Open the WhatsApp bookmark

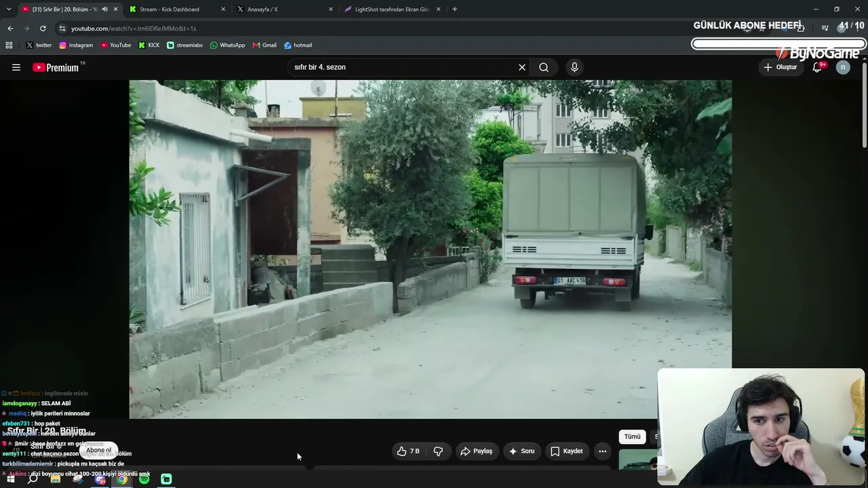[x=228, y=45]
